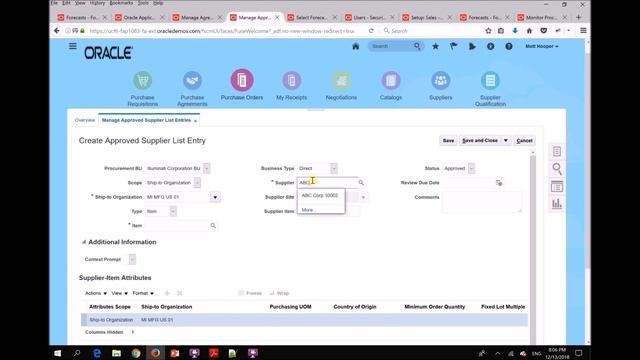
Task: Open Business Type dropdown
Action: click(334, 169)
